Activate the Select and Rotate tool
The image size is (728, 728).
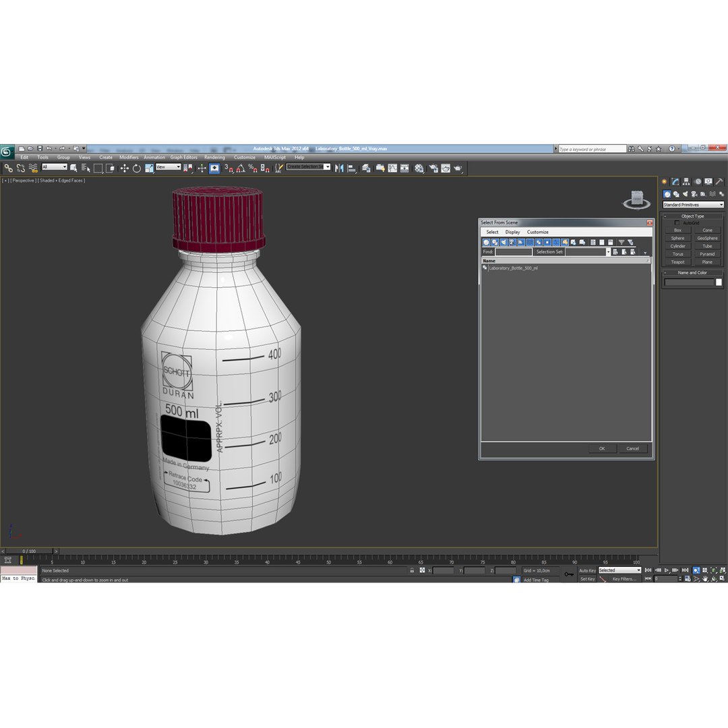(x=136, y=168)
